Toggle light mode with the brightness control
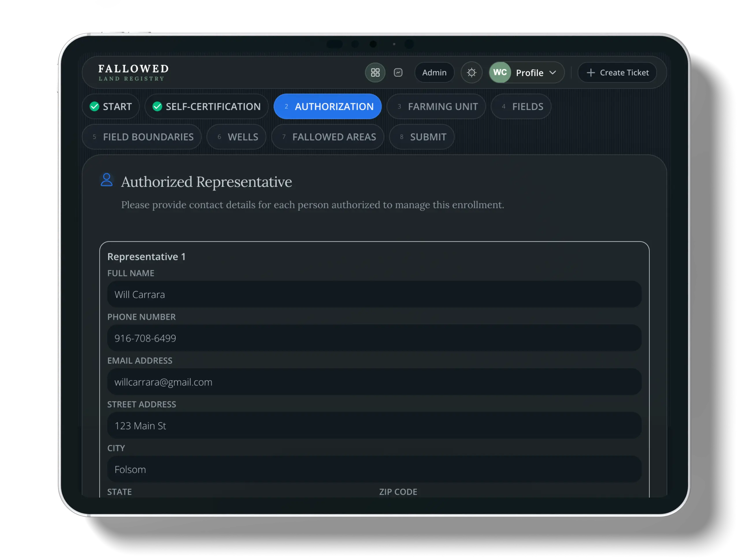Screen dimensions: 751x560 (472, 72)
